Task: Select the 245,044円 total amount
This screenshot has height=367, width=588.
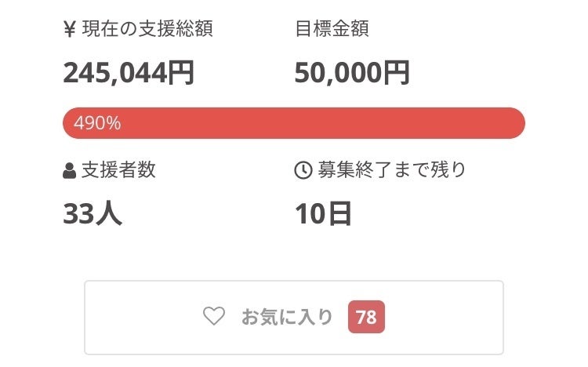Action: pos(129,73)
